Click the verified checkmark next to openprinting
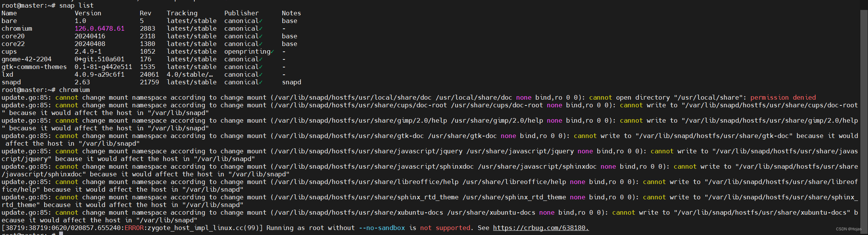The width and height of the screenshot is (868, 235). click(272, 52)
